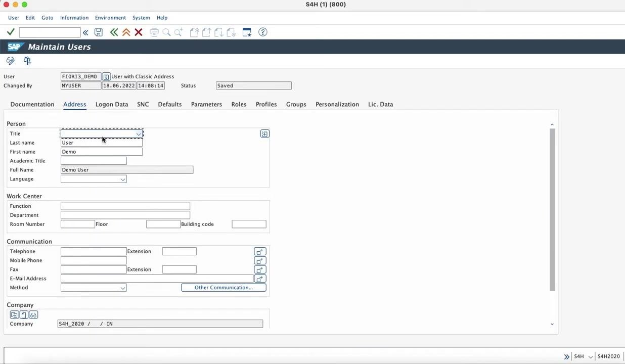Open the Help menu
Viewport: 625px width, 364px height.
(x=162, y=18)
